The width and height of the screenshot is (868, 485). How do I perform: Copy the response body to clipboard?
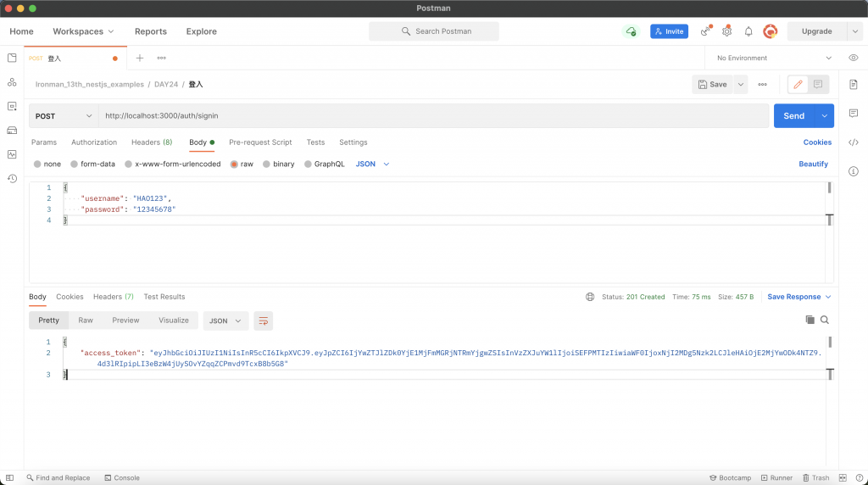click(x=810, y=320)
